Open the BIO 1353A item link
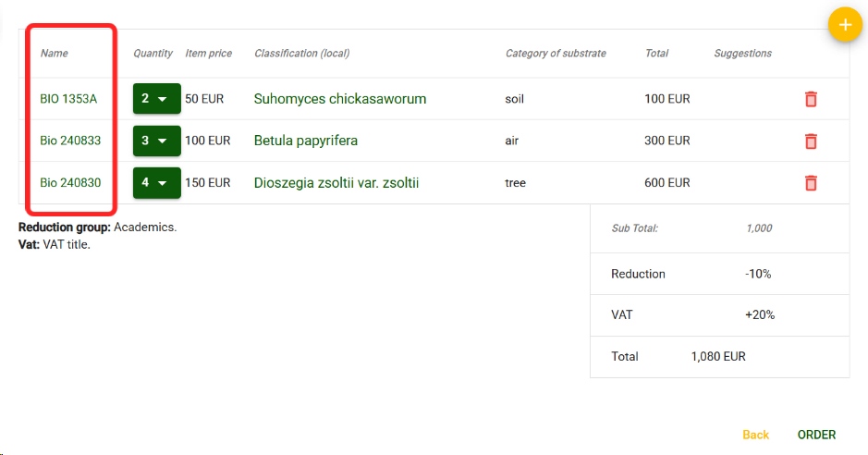This screenshot has height=455, width=868. click(68, 99)
